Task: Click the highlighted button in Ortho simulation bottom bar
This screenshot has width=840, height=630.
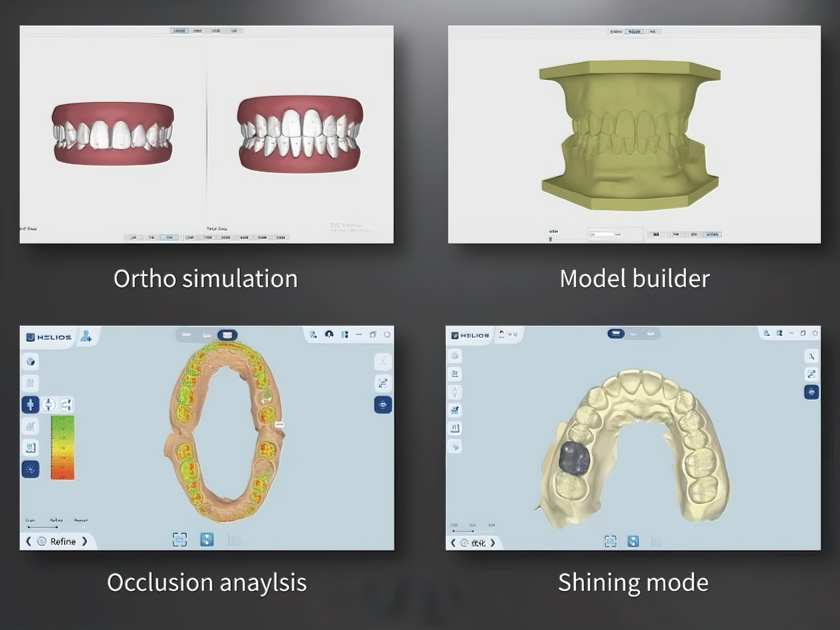Action: point(170,237)
